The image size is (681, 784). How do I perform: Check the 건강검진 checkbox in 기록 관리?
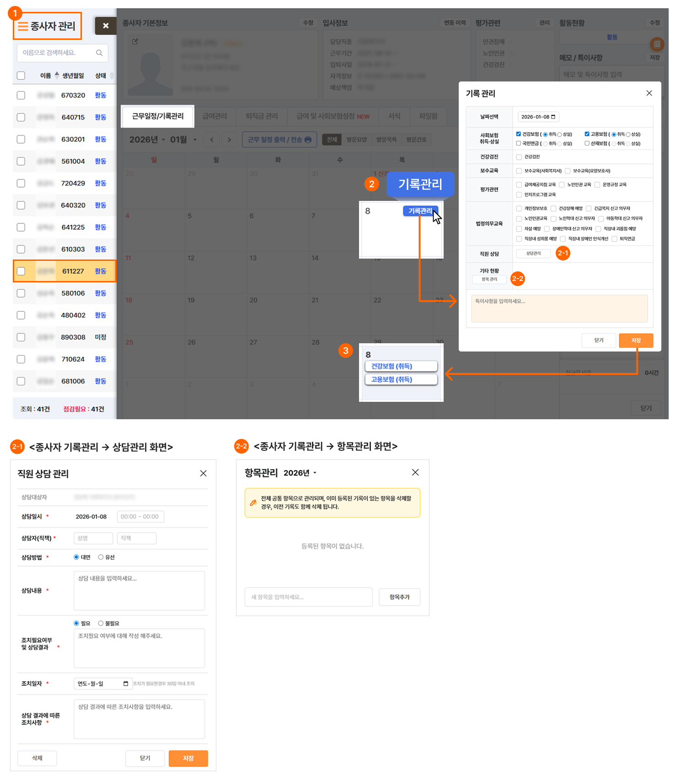point(519,157)
